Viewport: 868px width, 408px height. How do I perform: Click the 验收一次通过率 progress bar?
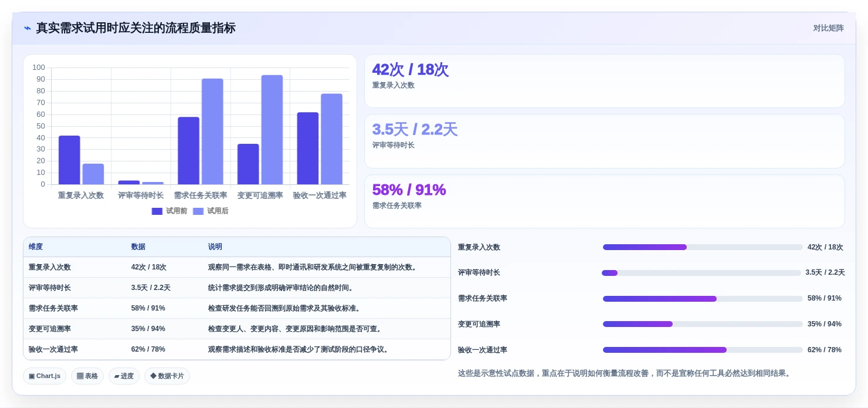point(703,350)
